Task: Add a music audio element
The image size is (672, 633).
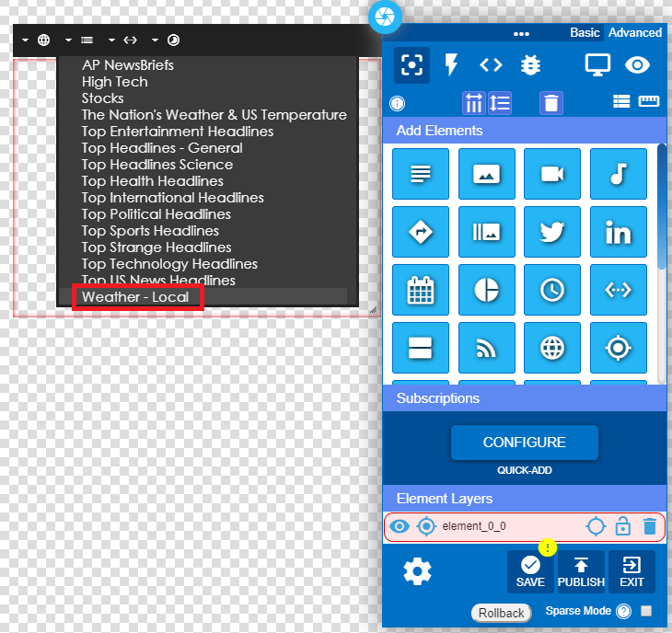Action: point(618,174)
